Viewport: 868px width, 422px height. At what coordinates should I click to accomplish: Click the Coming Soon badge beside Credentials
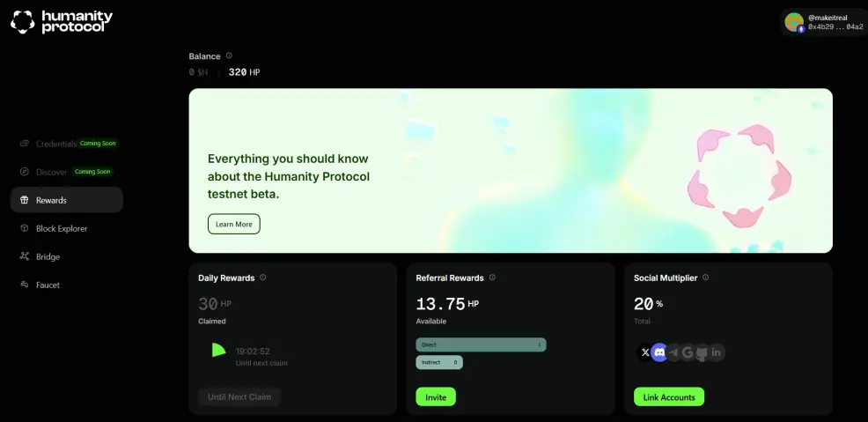98,144
